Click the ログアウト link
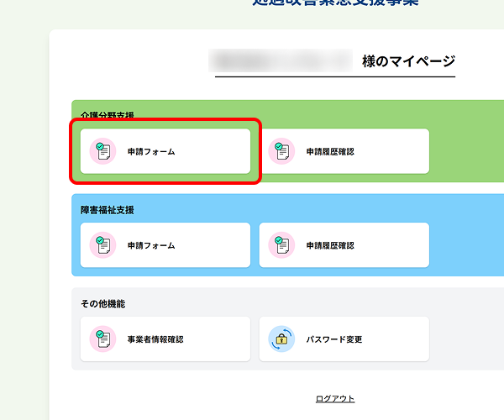 pos(335,399)
